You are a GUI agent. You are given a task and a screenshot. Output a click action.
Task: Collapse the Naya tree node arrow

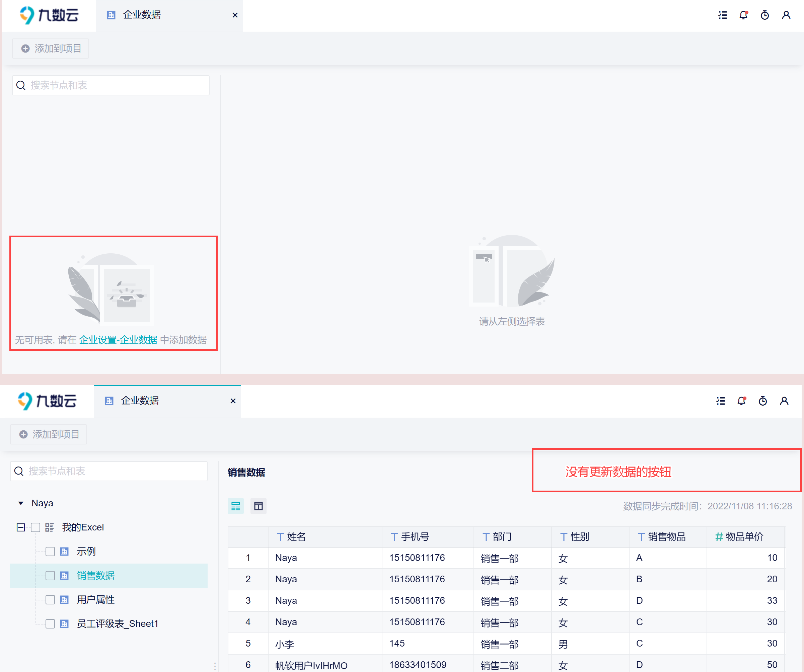coord(21,503)
